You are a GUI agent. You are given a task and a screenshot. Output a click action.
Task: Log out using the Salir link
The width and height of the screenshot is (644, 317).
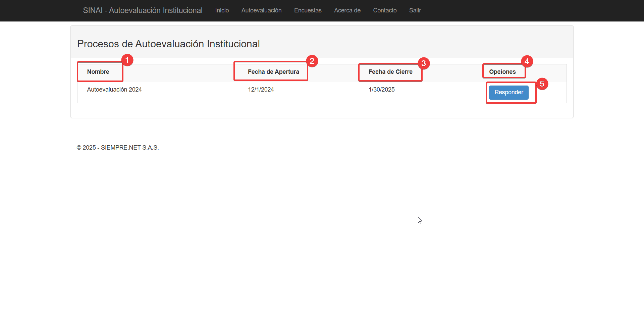415,10
